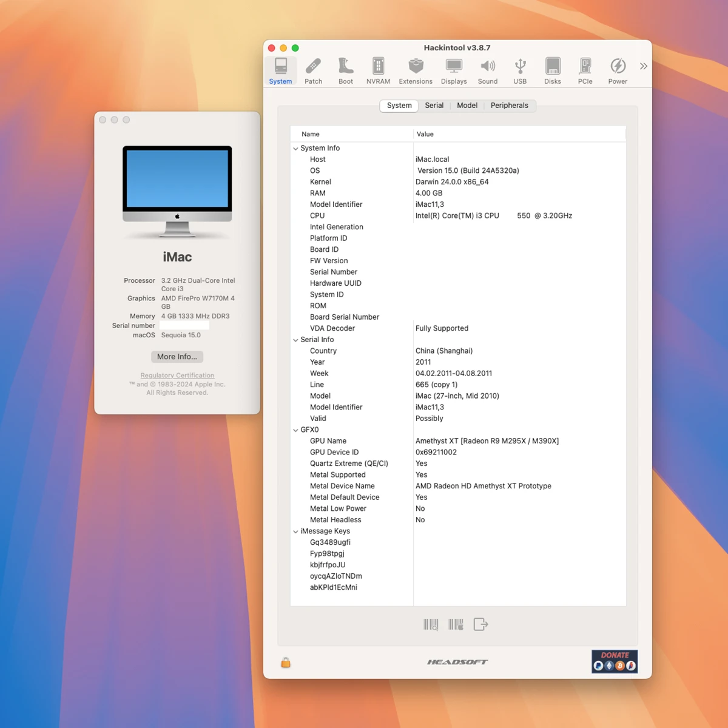Select the Metal Headless row
The width and height of the screenshot is (728, 728).
(458, 520)
